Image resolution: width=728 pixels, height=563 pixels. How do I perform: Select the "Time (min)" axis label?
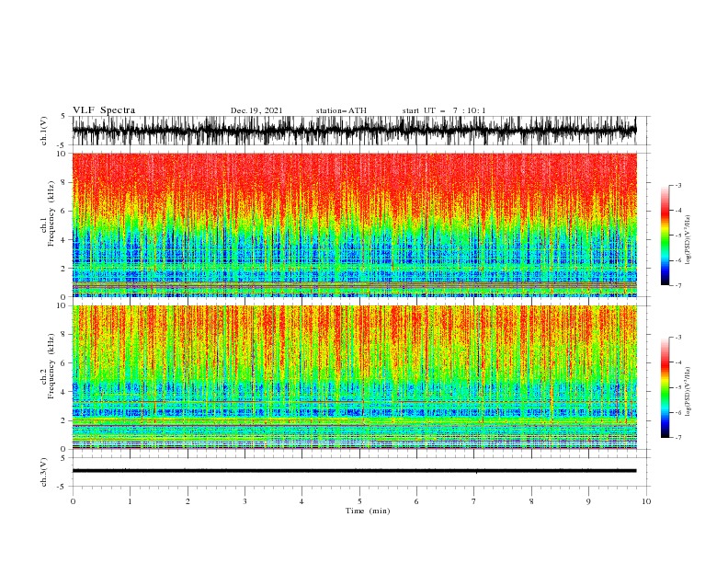click(x=368, y=511)
